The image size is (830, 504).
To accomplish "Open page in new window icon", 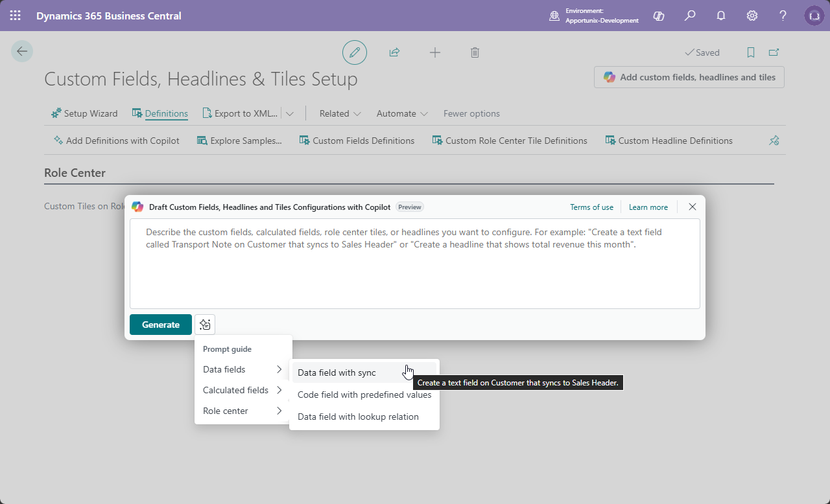I will (774, 52).
